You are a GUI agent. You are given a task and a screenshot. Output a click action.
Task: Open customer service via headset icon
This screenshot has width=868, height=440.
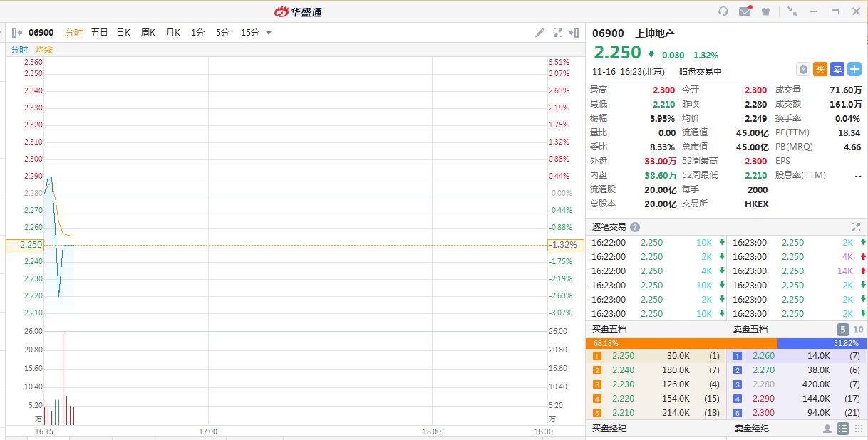coord(723,11)
